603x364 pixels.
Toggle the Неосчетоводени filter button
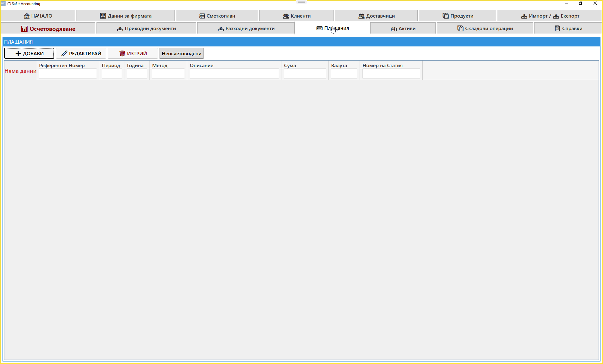pyautogui.click(x=182, y=53)
